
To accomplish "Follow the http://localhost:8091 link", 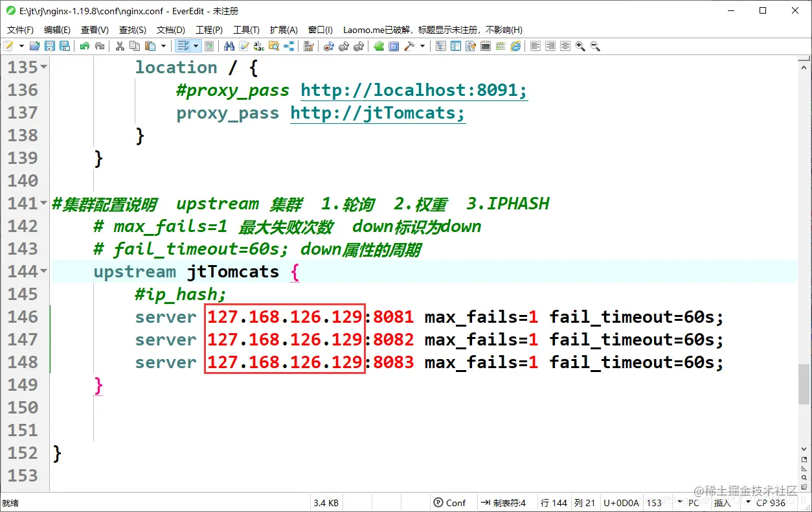I will [414, 90].
